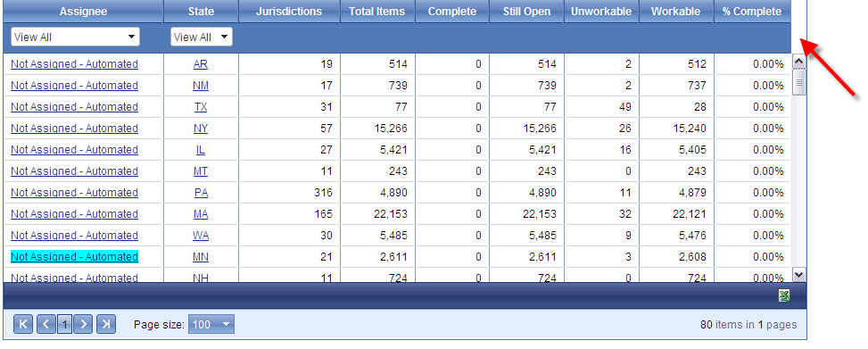Sort by Unworkable column header
This screenshot has height=349, width=868.
pos(601,11)
